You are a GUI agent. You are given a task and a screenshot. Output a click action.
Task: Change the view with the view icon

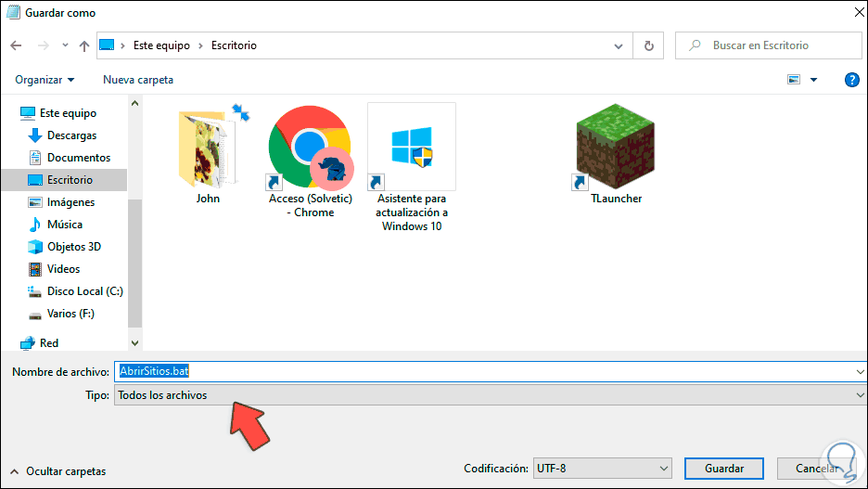[794, 80]
